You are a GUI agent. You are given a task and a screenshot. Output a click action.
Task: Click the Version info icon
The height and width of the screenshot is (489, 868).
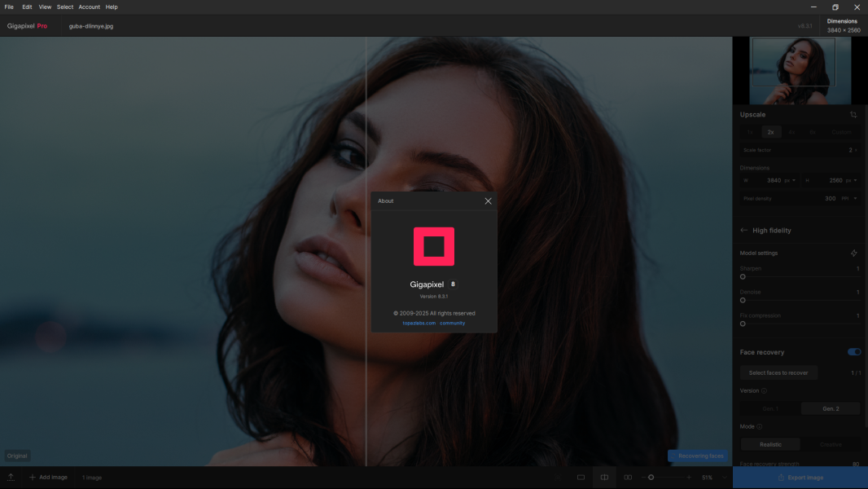[764, 391]
